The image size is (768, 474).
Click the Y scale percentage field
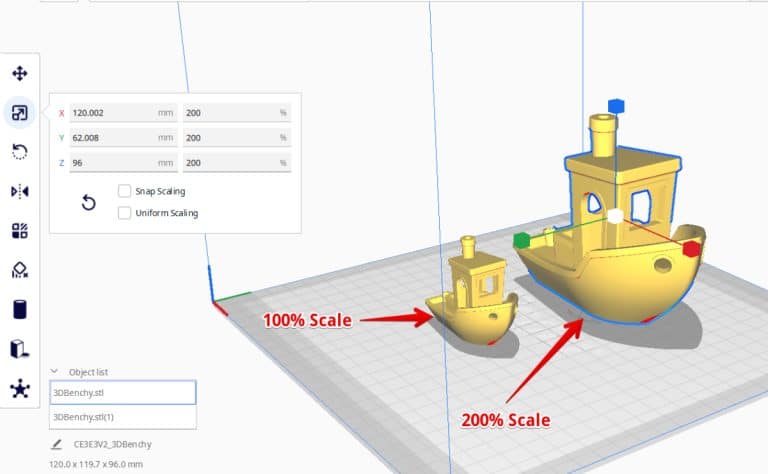pos(235,138)
